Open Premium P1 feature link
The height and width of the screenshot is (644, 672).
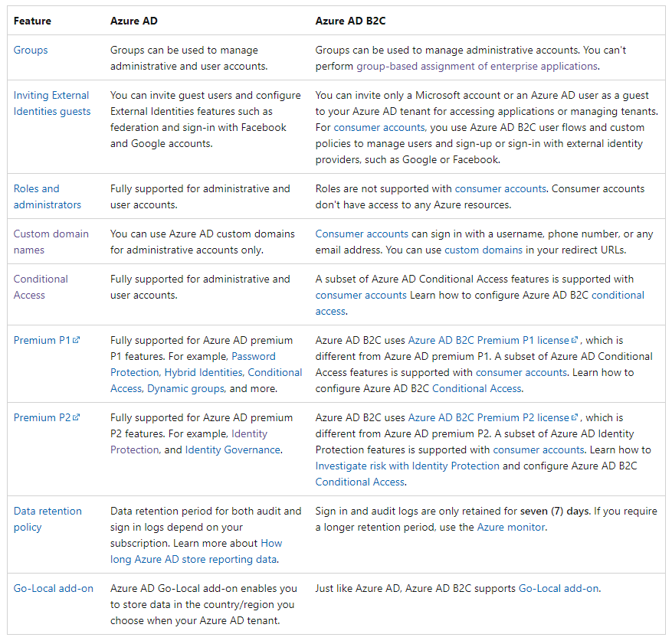pos(42,340)
